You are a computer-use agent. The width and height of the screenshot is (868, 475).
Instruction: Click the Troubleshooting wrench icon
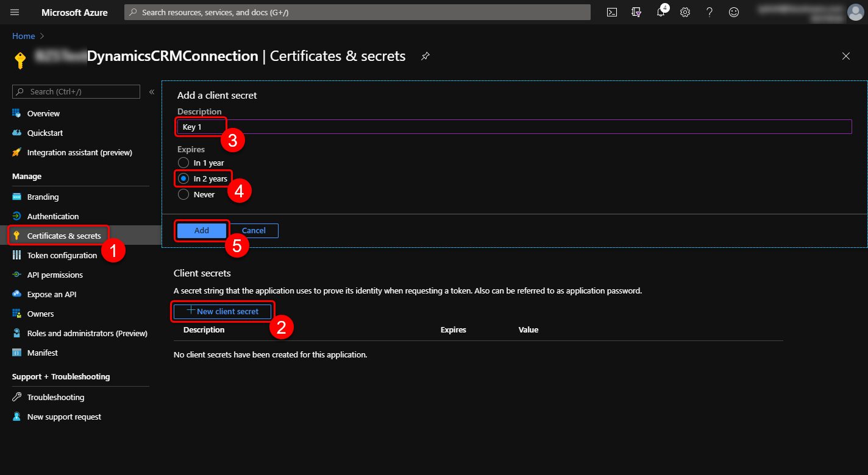[x=16, y=397]
